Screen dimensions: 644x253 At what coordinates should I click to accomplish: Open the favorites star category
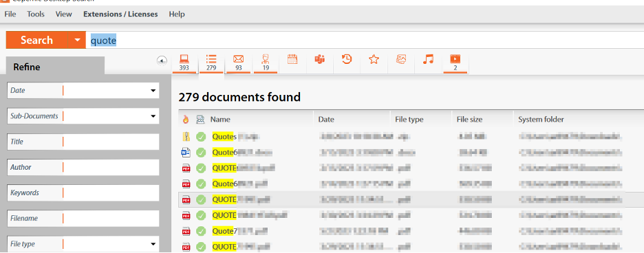click(374, 60)
